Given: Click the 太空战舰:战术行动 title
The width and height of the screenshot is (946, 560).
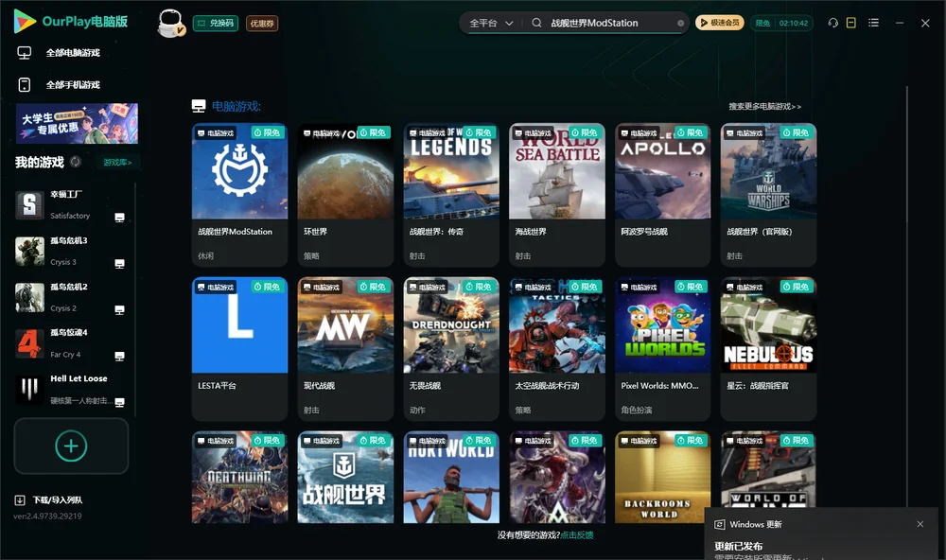Looking at the screenshot, I should [x=547, y=386].
